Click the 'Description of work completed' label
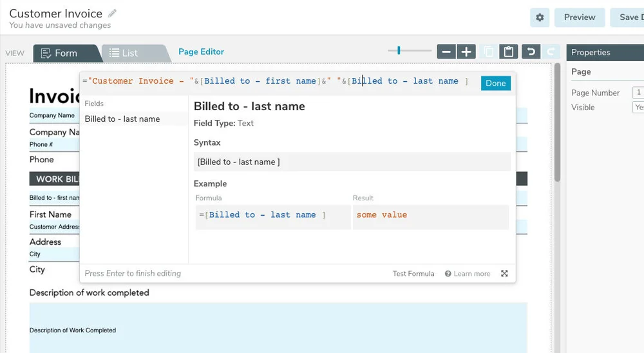644x353 pixels. [x=89, y=292]
